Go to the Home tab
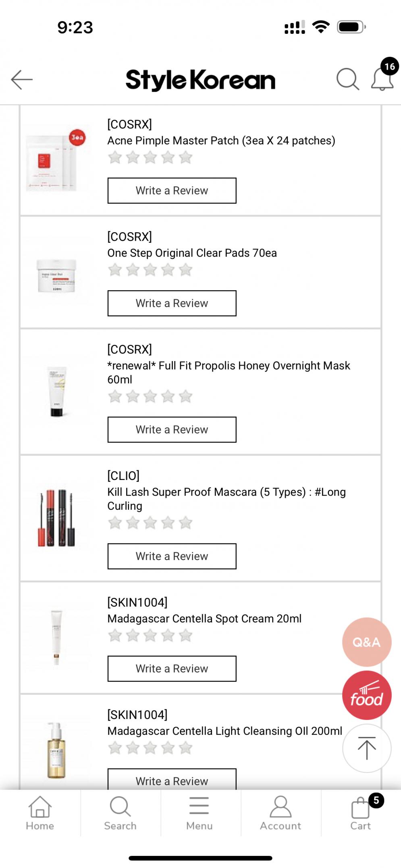The height and width of the screenshot is (868, 401). tap(40, 812)
